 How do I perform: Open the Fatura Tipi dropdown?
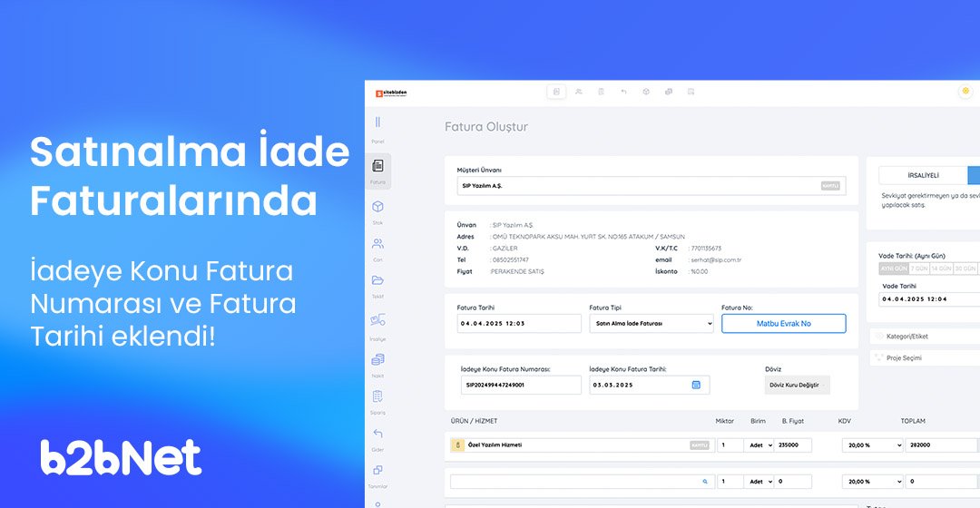pyautogui.click(x=652, y=324)
